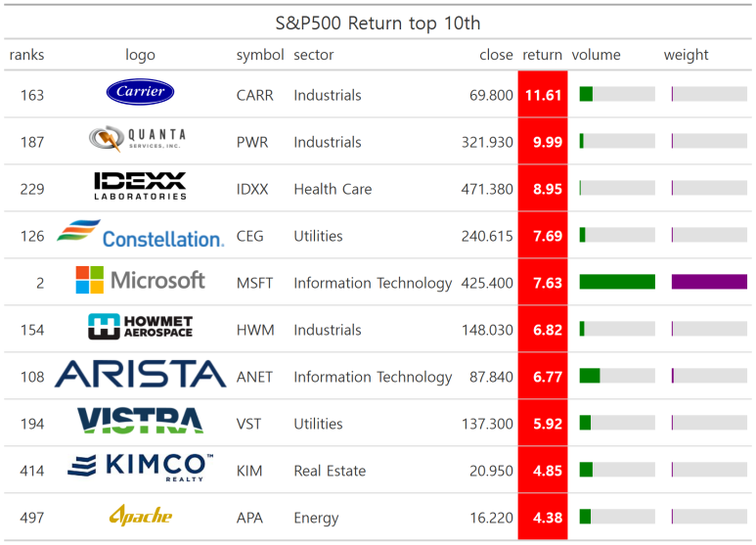This screenshot has width=756, height=545.
Task: Click the 240.615 close price
Action: tap(487, 236)
